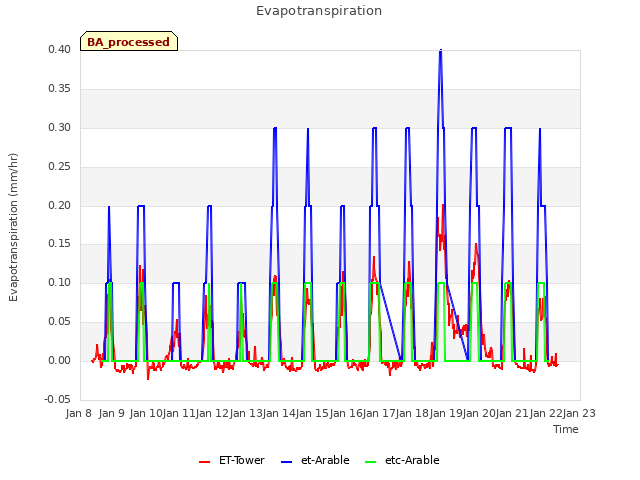Click the 0.40 y-axis tick label
The width and height of the screenshot is (640, 480).
pos(60,49)
